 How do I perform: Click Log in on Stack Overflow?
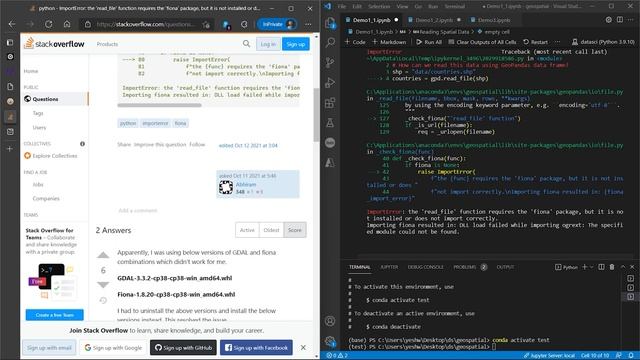click(268, 44)
